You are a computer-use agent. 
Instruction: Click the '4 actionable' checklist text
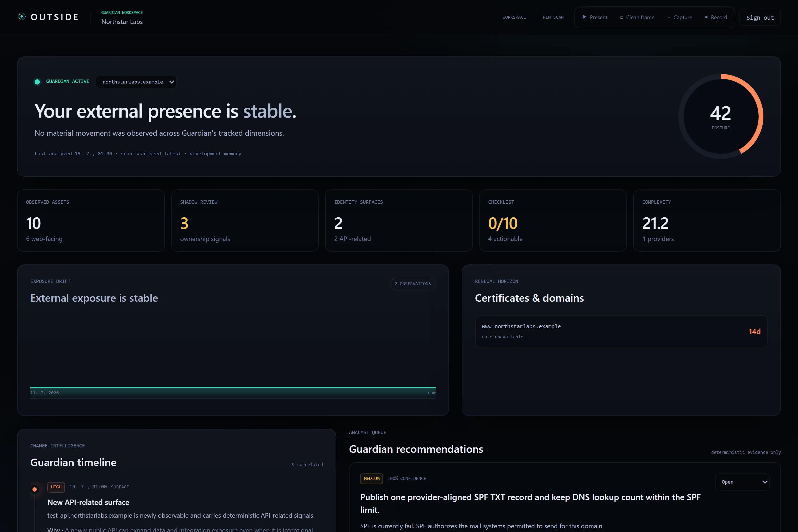(x=505, y=239)
